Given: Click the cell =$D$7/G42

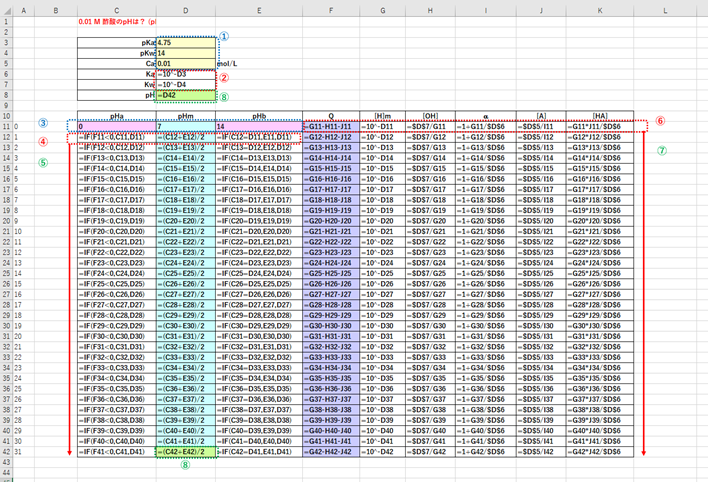Looking at the screenshot, I should coord(430,452).
